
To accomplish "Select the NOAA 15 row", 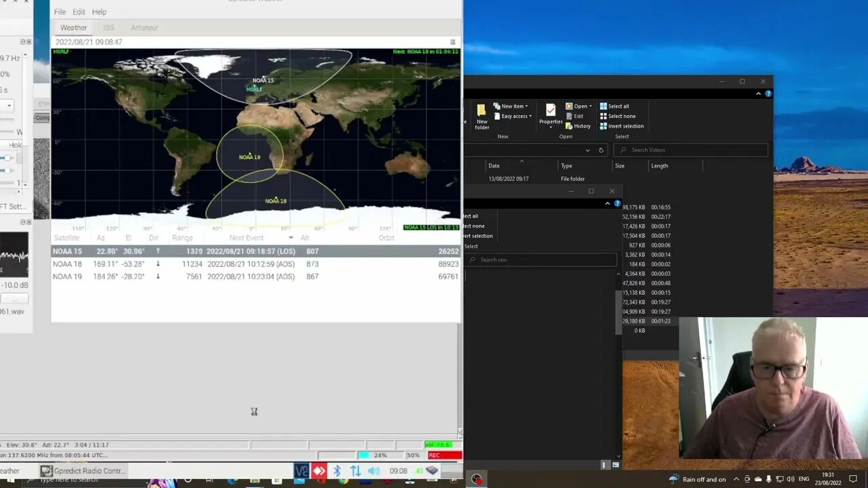I will [256, 251].
